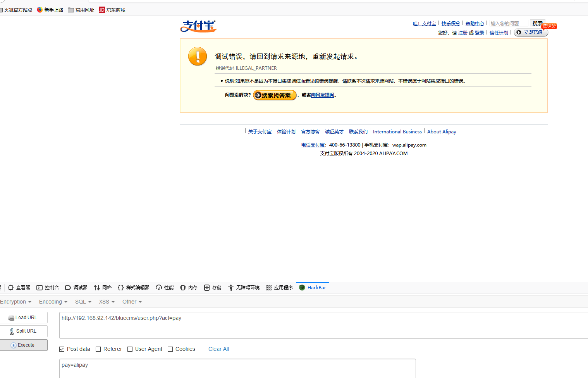Click into the HackBar URL text field
Viewport: 588px width, 378px height.
323,325
